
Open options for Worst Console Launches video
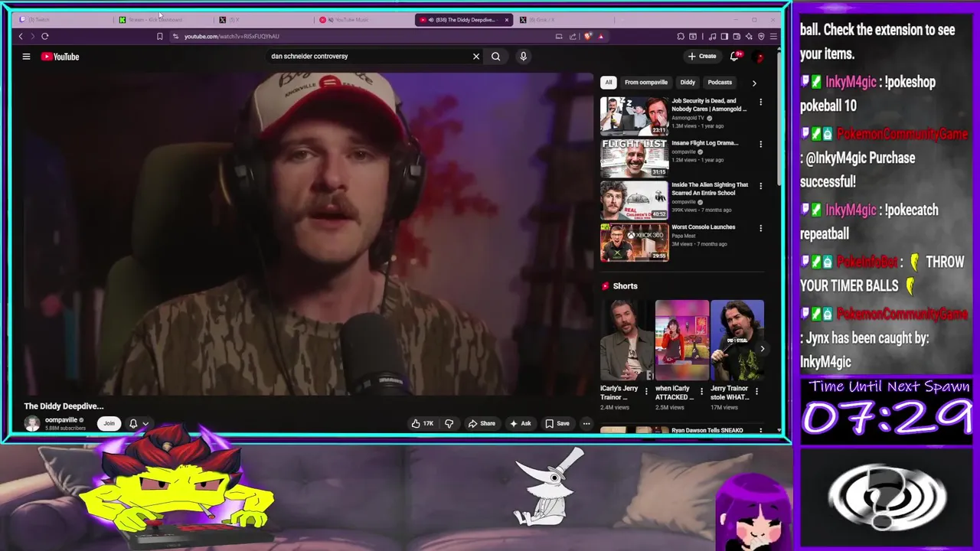(x=760, y=228)
